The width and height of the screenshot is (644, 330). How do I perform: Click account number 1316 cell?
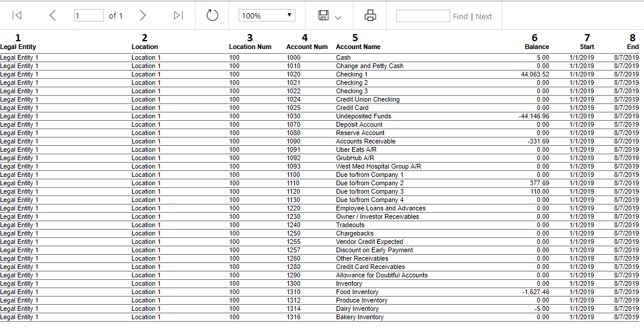(293, 317)
